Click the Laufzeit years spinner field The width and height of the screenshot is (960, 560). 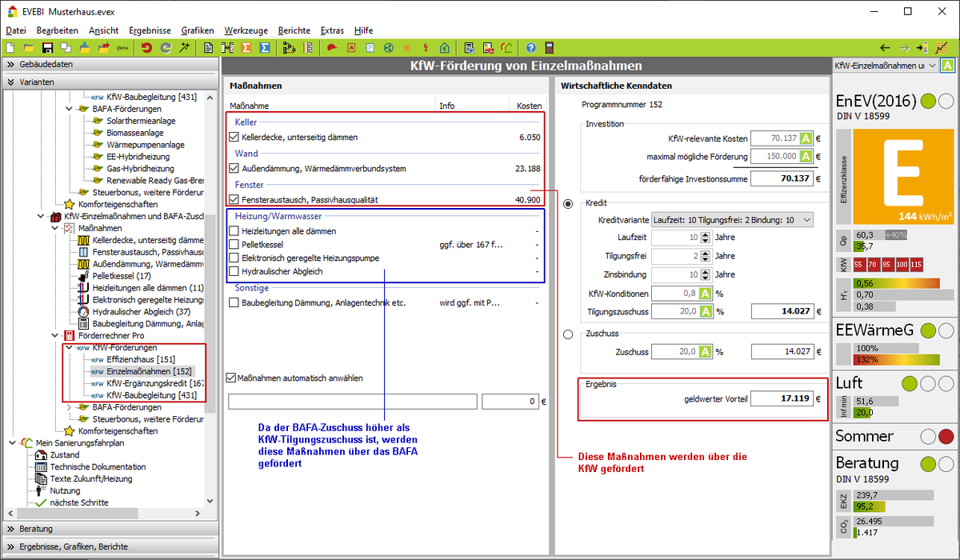point(681,237)
